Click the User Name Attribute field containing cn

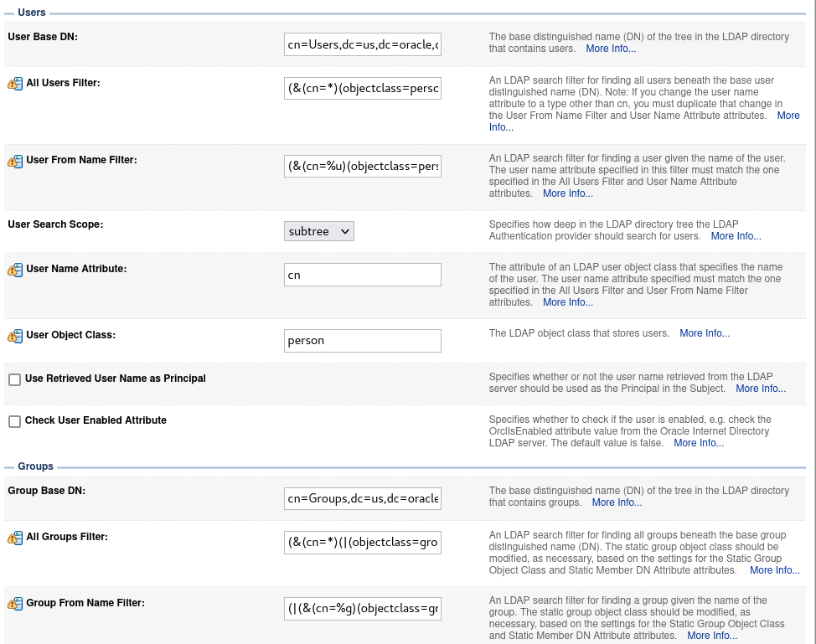(x=362, y=275)
